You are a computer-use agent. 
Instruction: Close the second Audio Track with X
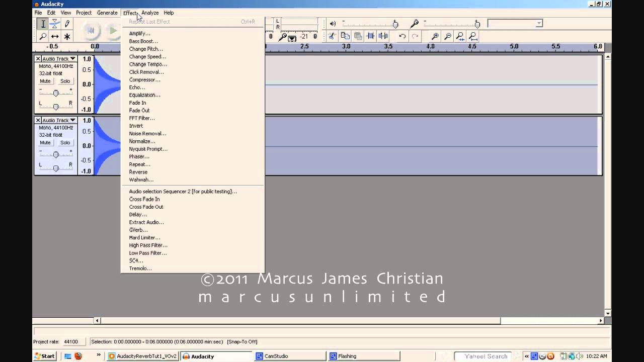pos(38,120)
